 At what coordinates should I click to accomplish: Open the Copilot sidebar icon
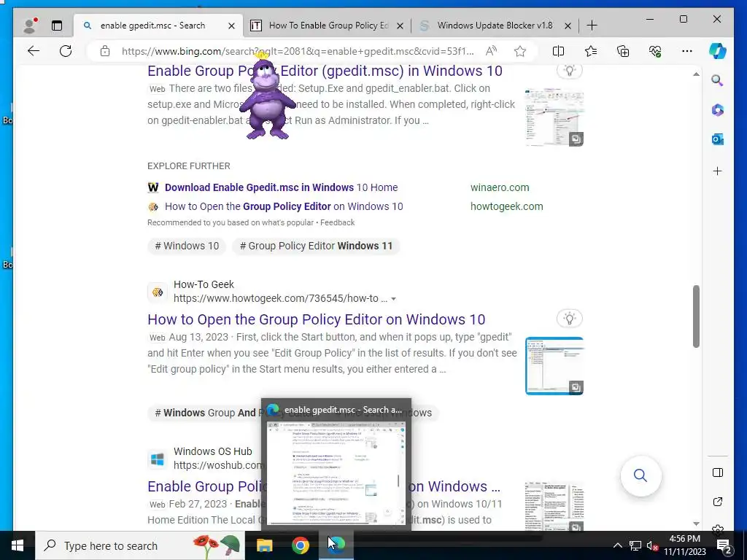[x=718, y=51]
